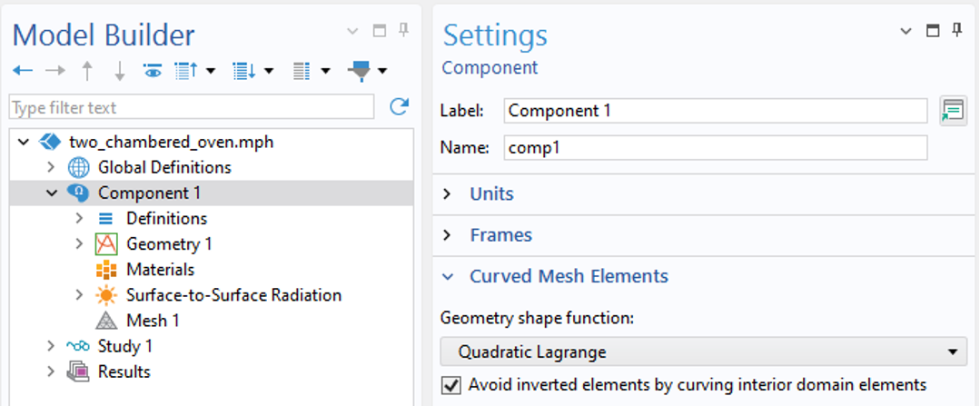Open the Collapse All dropdown arrow
Image resolution: width=980 pixels, height=406 pixels.
211,71
